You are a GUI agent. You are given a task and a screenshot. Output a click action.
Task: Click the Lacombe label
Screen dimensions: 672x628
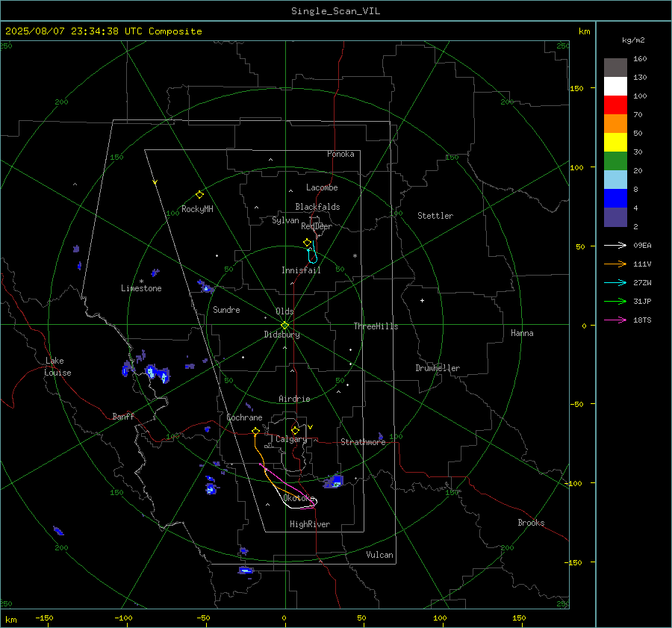coord(322,187)
